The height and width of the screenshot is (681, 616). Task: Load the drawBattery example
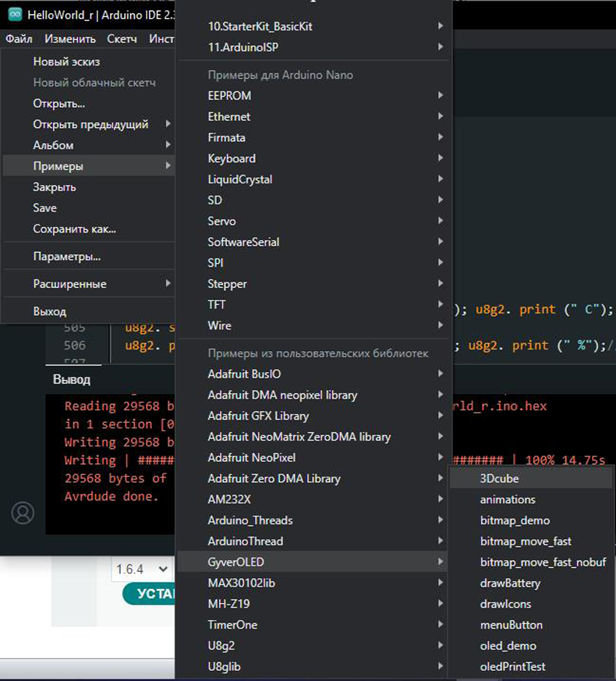point(531,583)
